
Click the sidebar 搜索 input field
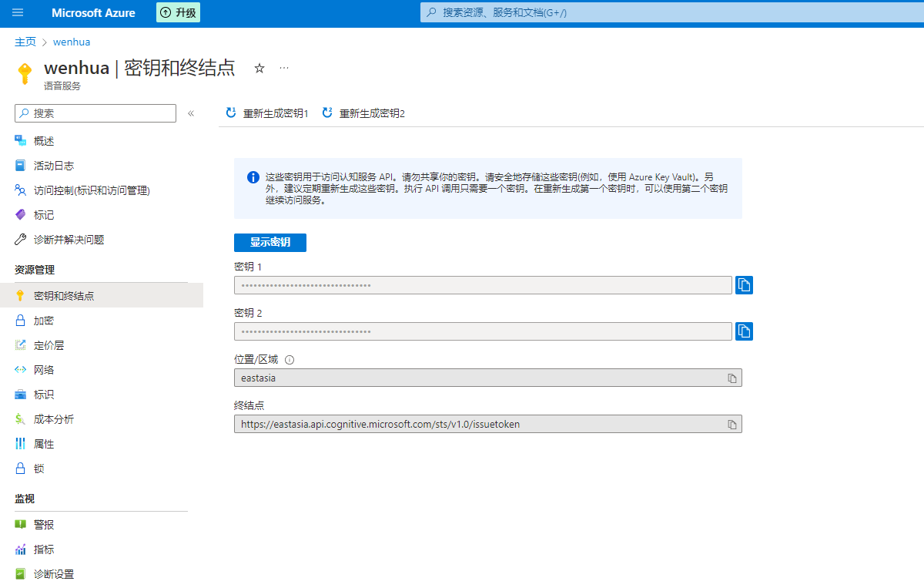[95, 113]
